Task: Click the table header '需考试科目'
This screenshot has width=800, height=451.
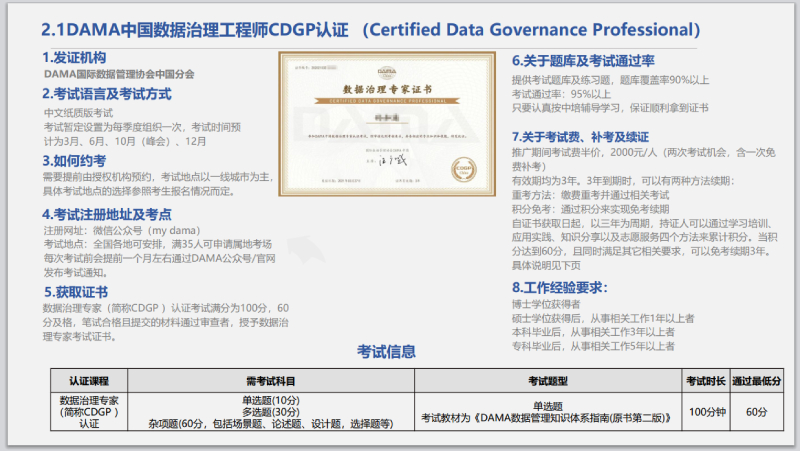Action: [270, 381]
